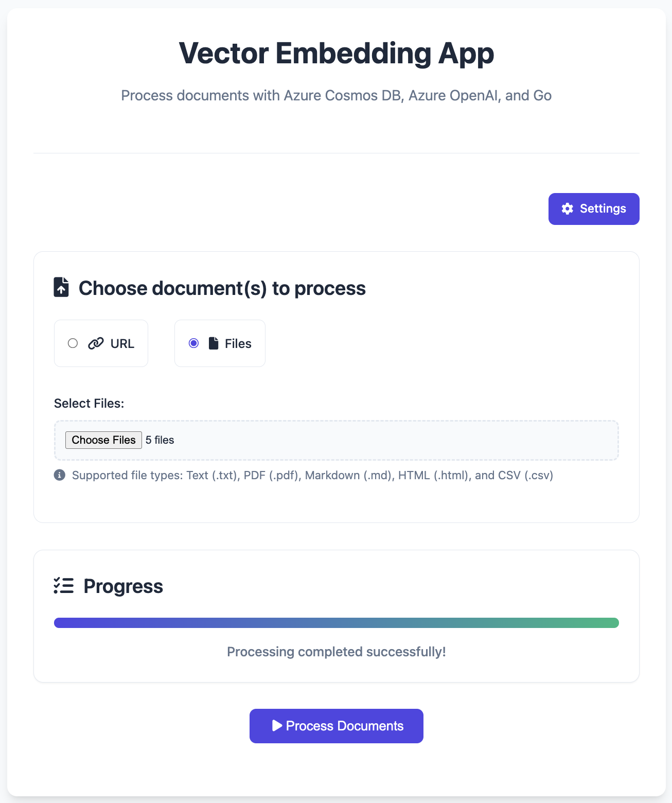Click the Choose Files button

(x=103, y=440)
